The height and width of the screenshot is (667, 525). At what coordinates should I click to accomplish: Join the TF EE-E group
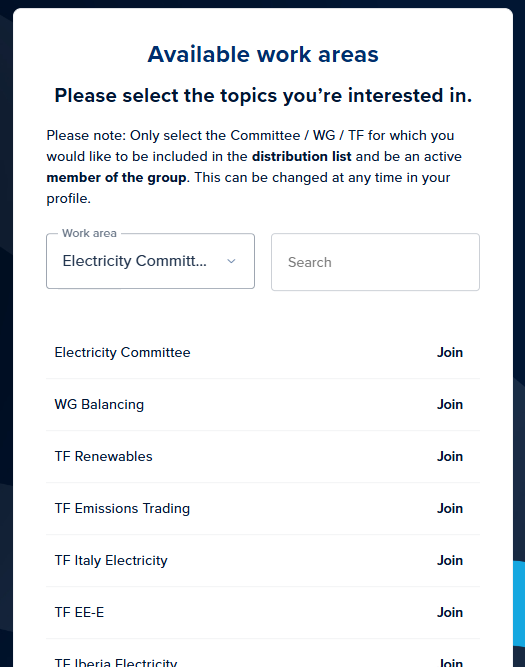coord(450,612)
